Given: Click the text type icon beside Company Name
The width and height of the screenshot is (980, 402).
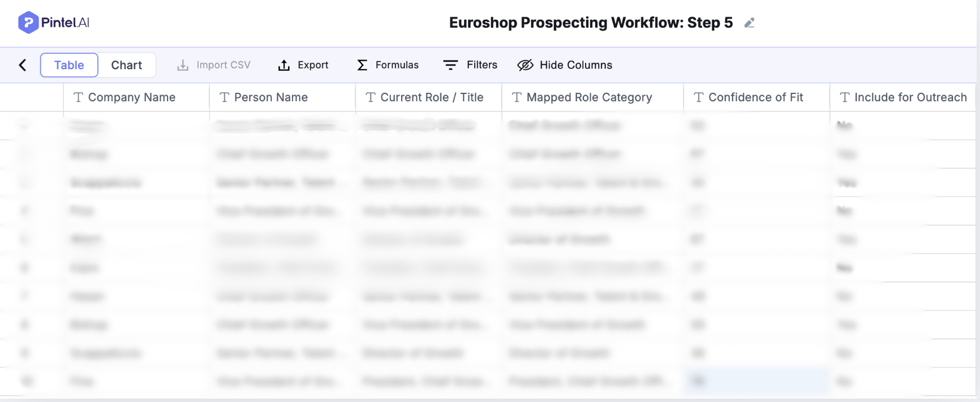Looking at the screenshot, I should click(x=79, y=97).
